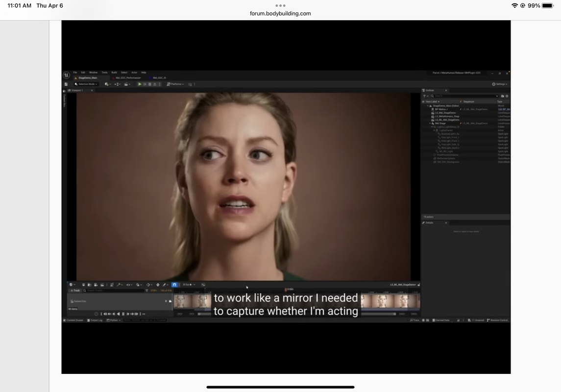
Task: Open the Blueprints toolbar icon menu
Action: (x=118, y=84)
